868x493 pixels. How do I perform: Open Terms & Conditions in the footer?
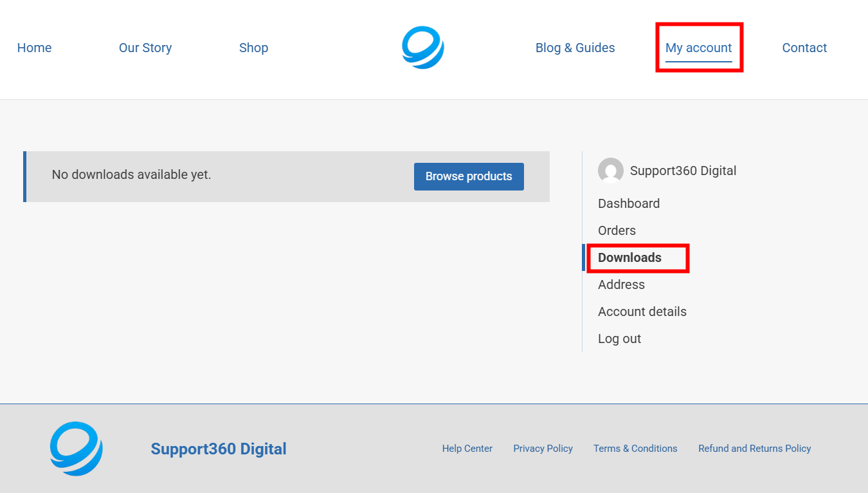(635, 449)
